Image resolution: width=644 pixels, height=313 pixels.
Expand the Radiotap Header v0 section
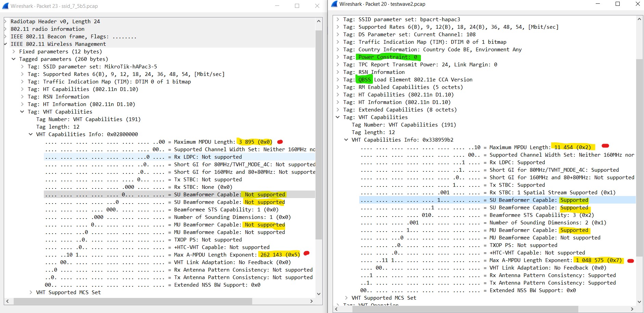(5, 22)
